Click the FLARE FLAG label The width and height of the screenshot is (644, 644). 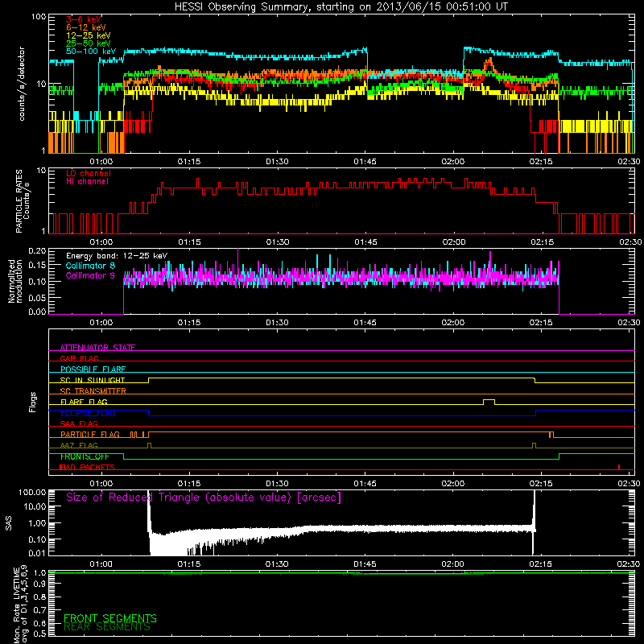click(x=84, y=402)
